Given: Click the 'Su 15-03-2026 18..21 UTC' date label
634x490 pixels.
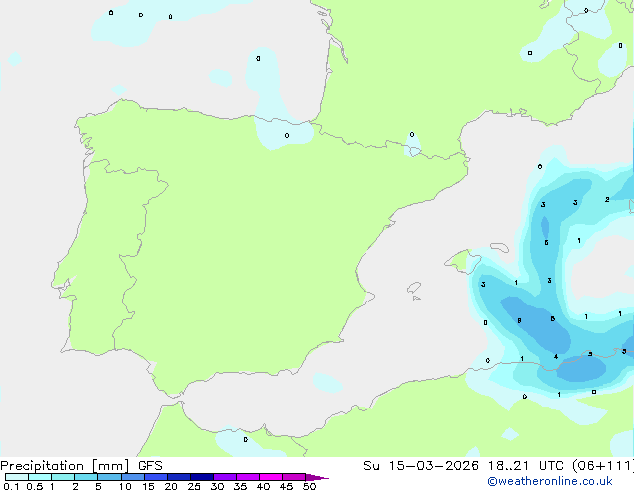Looking at the screenshot, I should tap(463, 466).
